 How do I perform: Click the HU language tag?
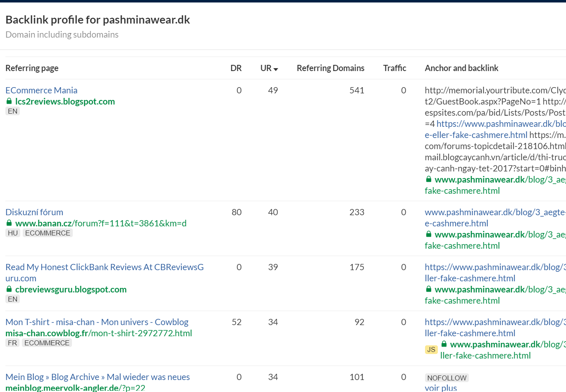13,233
